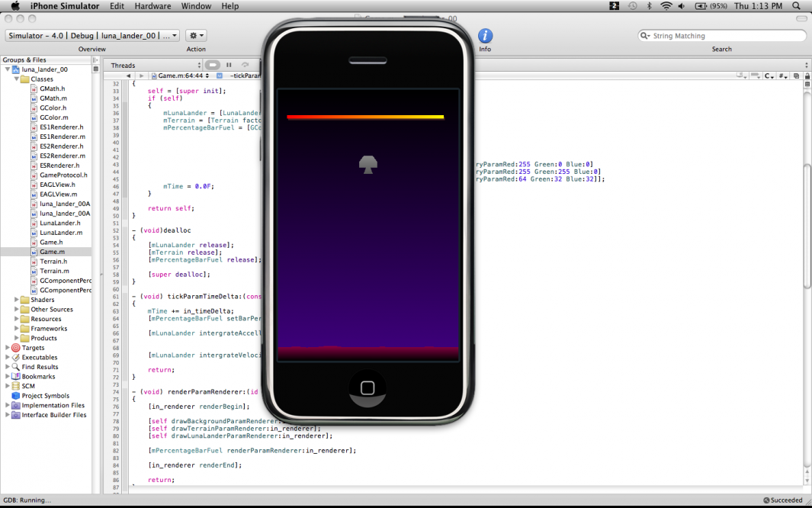Open the Game.m:64:44 file history popup
Screen dimensions: 812x508
[180, 76]
